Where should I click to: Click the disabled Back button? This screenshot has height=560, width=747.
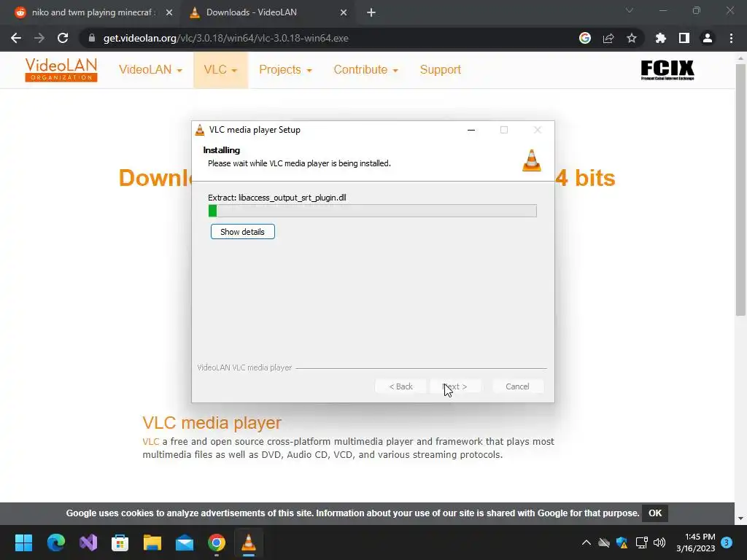[400, 386]
